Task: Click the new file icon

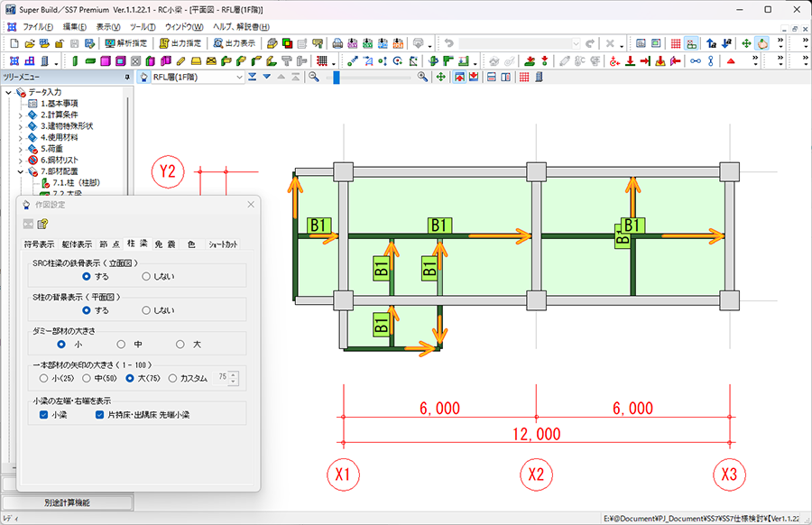Action: coord(14,43)
